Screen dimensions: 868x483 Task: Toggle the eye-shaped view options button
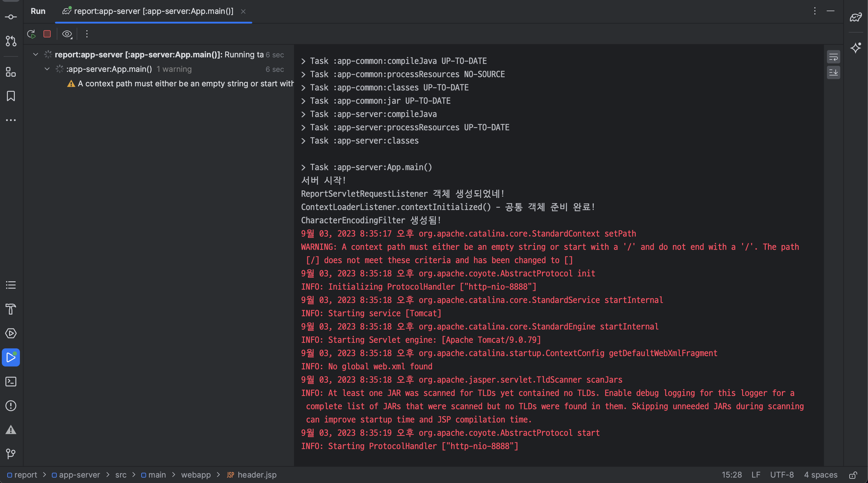[67, 34]
